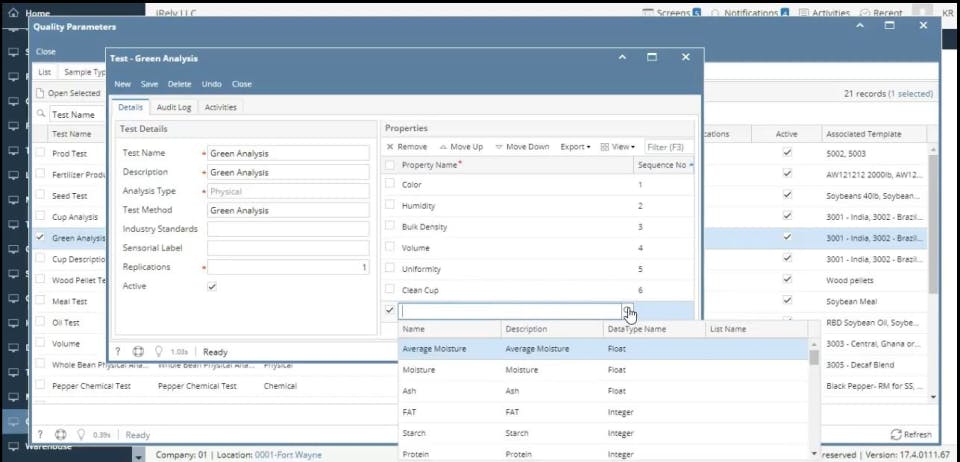Open Sample Type tab in Quality Parameters

[x=84, y=72]
